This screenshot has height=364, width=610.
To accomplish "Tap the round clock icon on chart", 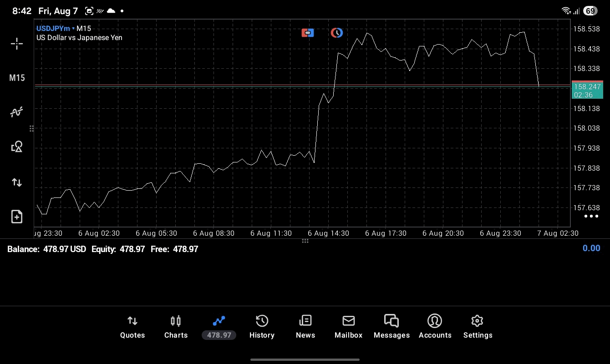I will 336,33.
